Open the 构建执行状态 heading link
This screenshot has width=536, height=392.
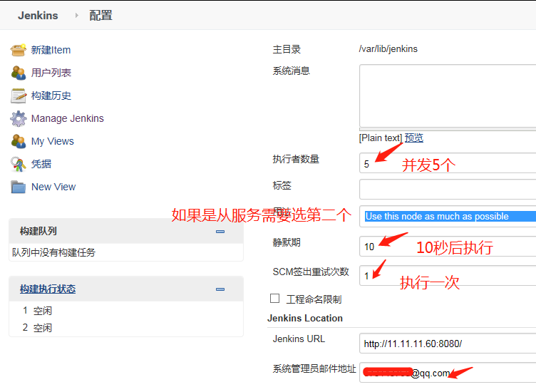[x=48, y=289]
